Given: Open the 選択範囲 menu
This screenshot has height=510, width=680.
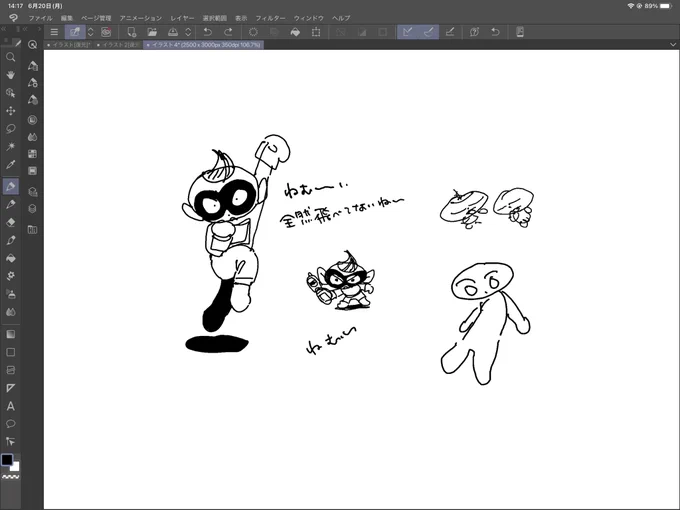Looking at the screenshot, I should 215,18.
